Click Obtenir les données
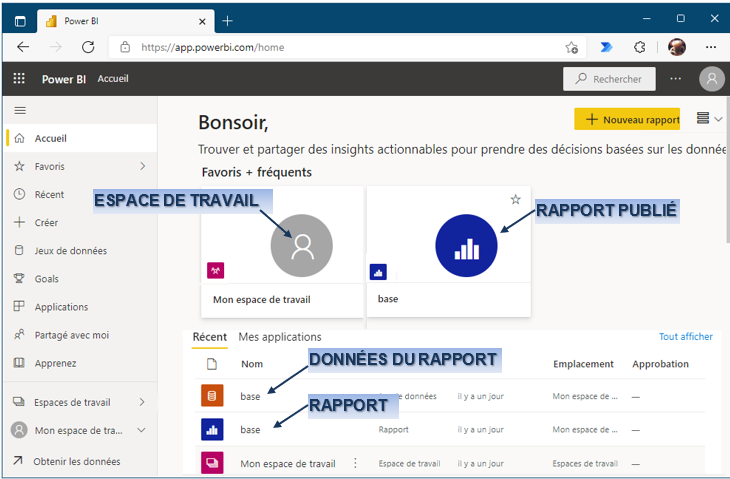Image resolution: width=730 pixels, height=479 pixels. coord(77,461)
